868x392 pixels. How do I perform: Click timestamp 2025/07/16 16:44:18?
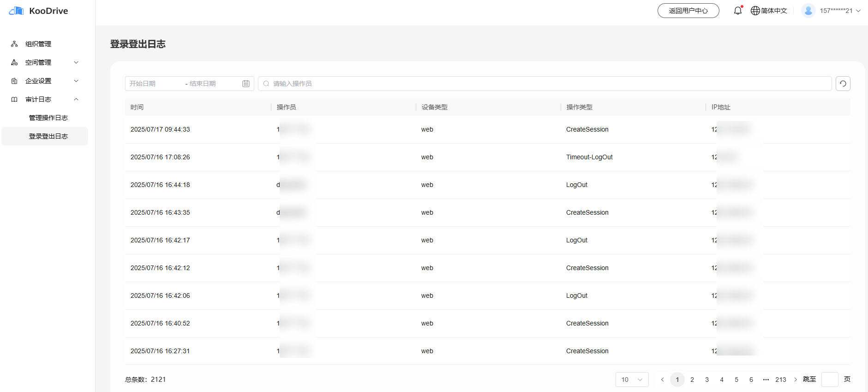(160, 185)
